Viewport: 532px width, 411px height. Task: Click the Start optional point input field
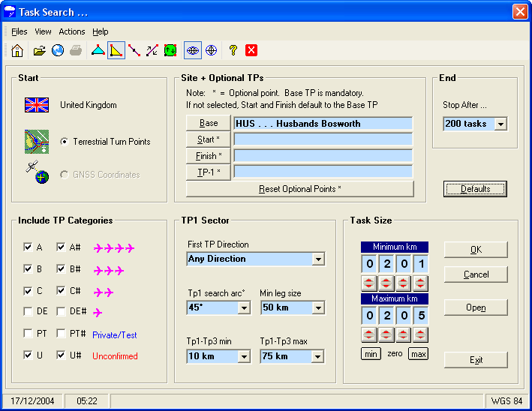[x=323, y=139]
